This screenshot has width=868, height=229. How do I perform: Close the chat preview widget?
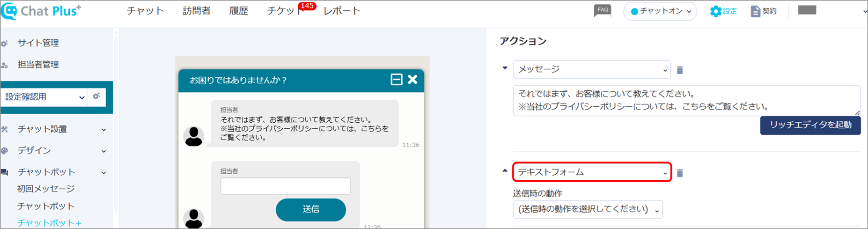pos(412,80)
